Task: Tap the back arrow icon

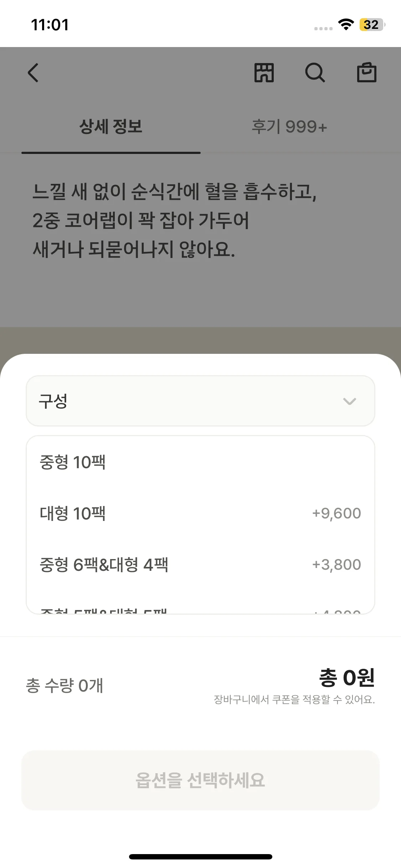Action: 33,73
